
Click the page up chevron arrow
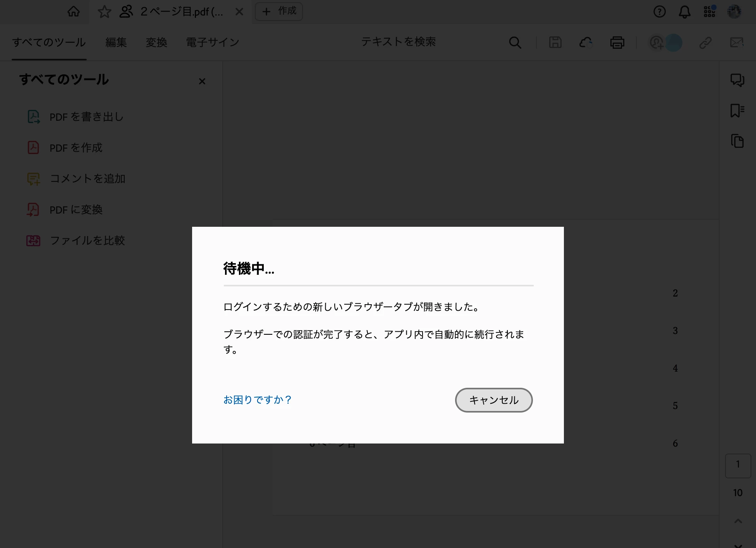coord(738,521)
